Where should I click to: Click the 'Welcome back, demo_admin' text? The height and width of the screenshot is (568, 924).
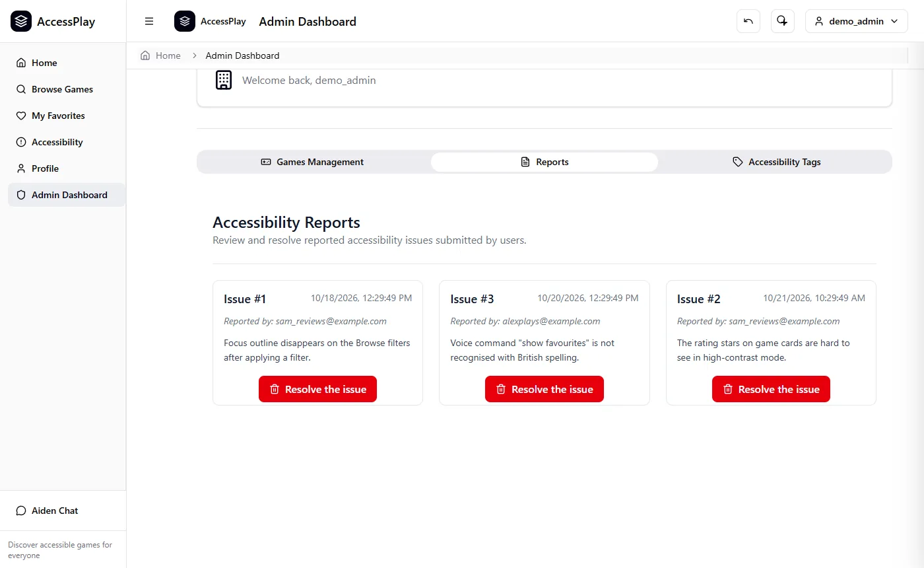309,80
